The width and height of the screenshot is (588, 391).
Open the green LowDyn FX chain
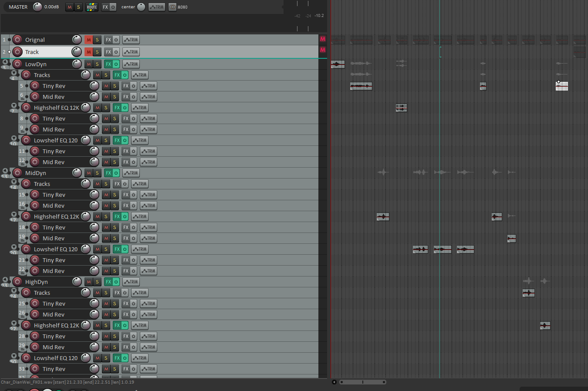[108, 64]
